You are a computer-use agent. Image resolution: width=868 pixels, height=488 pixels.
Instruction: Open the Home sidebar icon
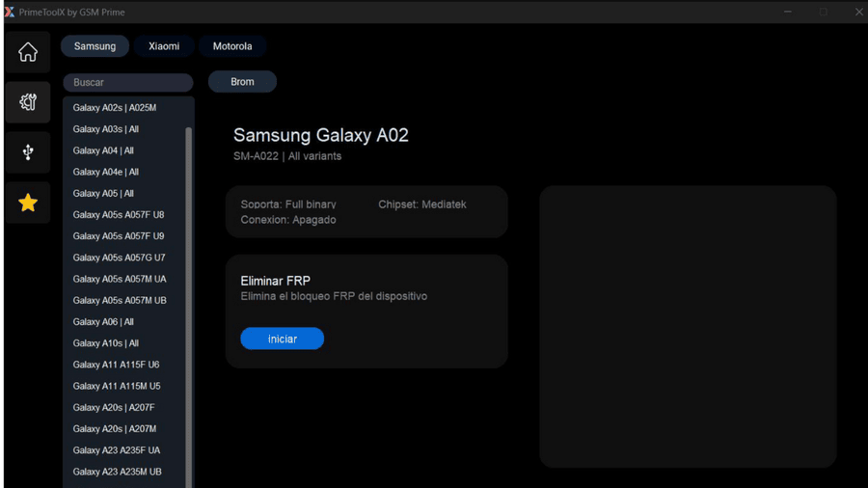tap(28, 53)
